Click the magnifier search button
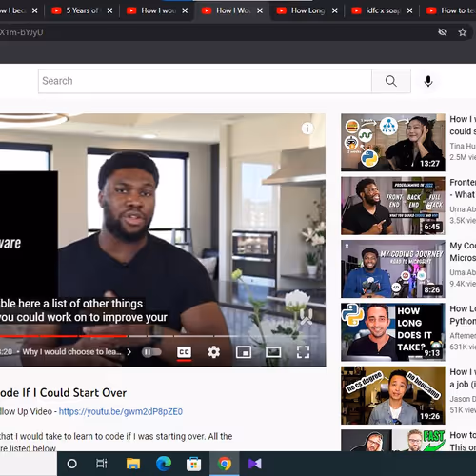 pyautogui.click(x=391, y=81)
